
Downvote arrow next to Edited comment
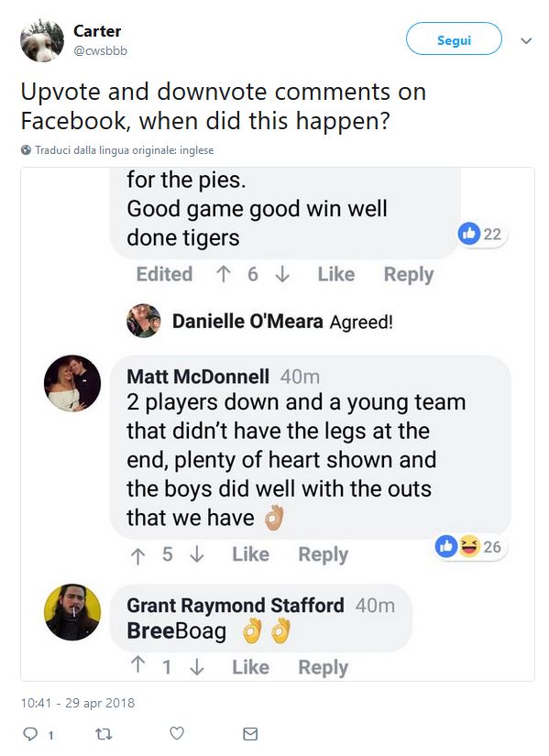282,274
